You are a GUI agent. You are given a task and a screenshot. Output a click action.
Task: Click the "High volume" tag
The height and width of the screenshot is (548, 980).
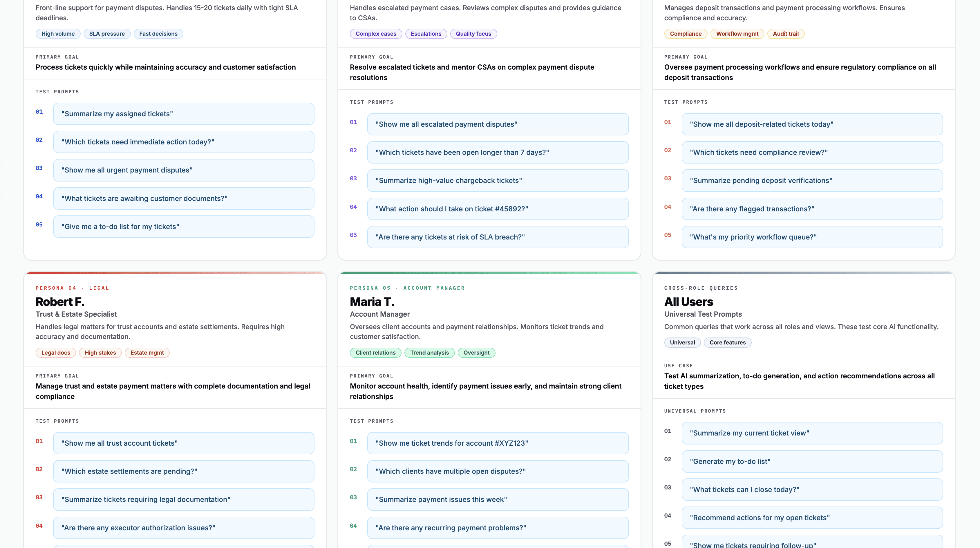(x=58, y=34)
